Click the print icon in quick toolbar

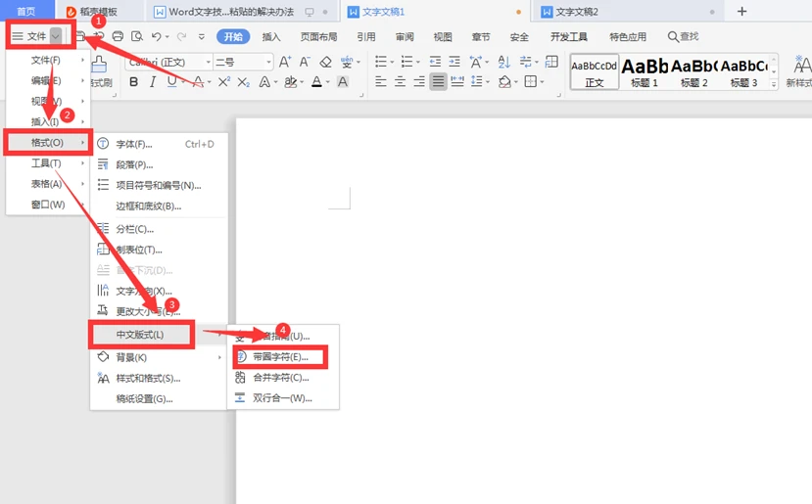click(118, 37)
